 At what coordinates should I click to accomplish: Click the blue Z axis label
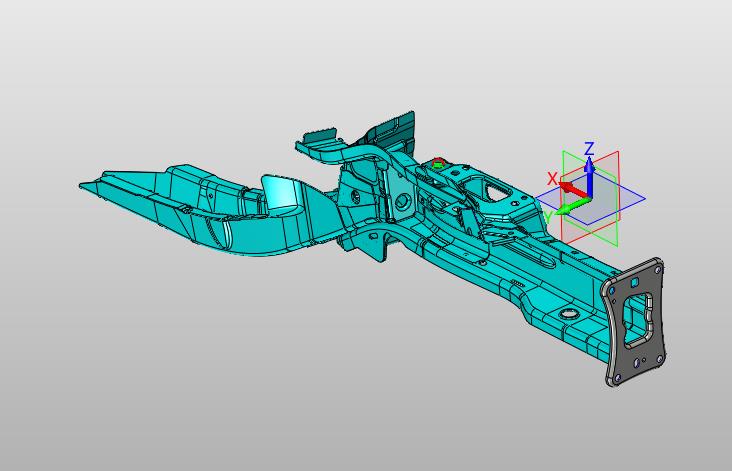click(589, 148)
